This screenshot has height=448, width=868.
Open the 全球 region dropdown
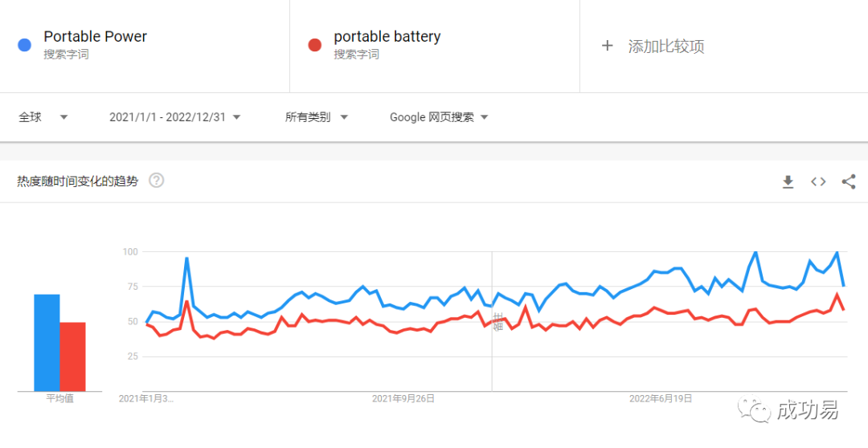[43, 117]
